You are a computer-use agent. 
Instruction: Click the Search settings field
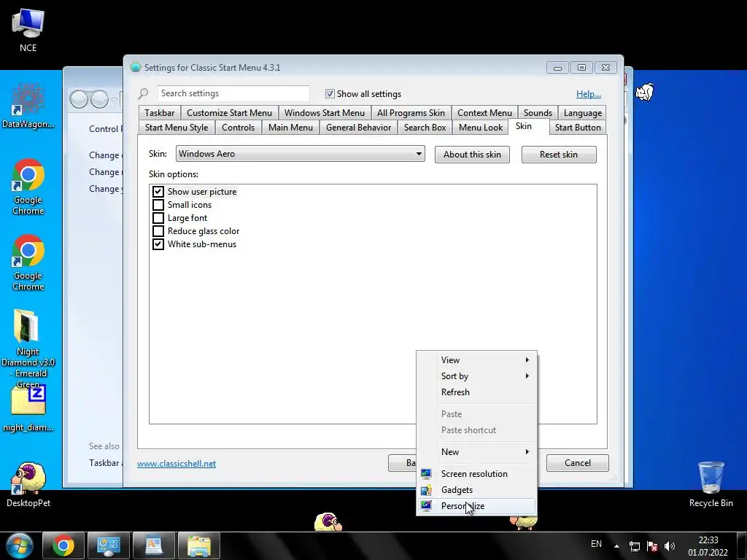coord(233,93)
